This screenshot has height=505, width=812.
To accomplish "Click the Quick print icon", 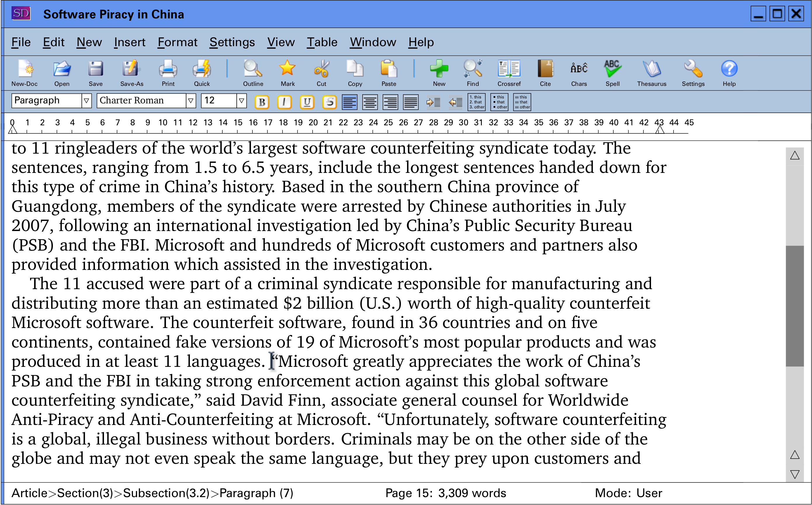I will (x=202, y=68).
